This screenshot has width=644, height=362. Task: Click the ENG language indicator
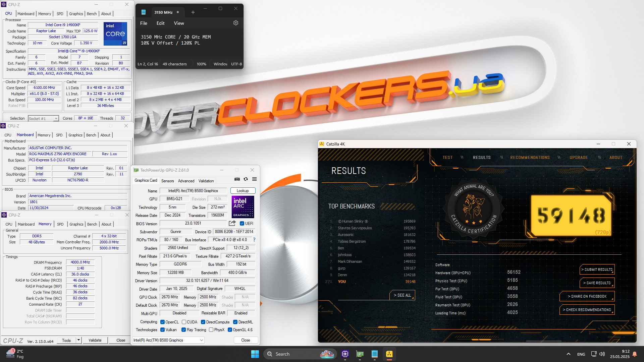pyautogui.click(x=581, y=354)
